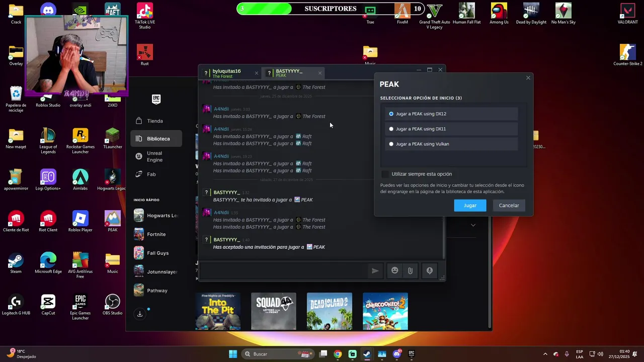
Task: Open Steam from the taskbar
Action: [367, 354]
